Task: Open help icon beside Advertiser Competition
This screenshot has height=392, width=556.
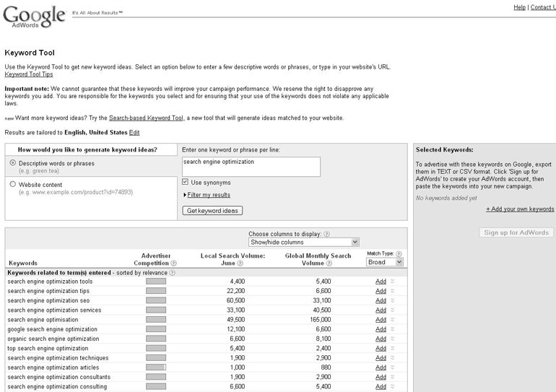Action: click(x=173, y=263)
